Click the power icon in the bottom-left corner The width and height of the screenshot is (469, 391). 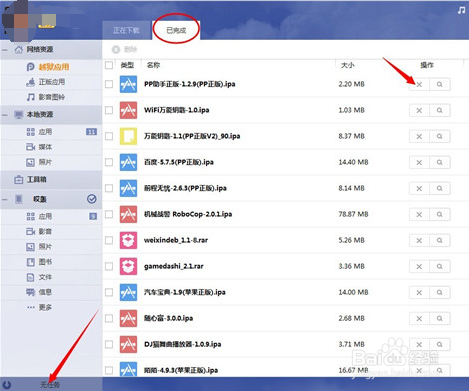pyautogui.click(x=7, y=385)
